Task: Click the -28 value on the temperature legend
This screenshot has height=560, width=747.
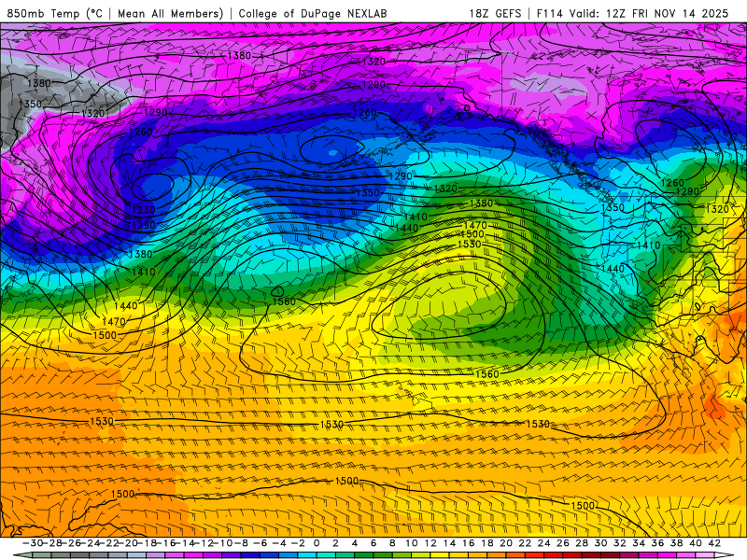Action: (x=51, y=543)
